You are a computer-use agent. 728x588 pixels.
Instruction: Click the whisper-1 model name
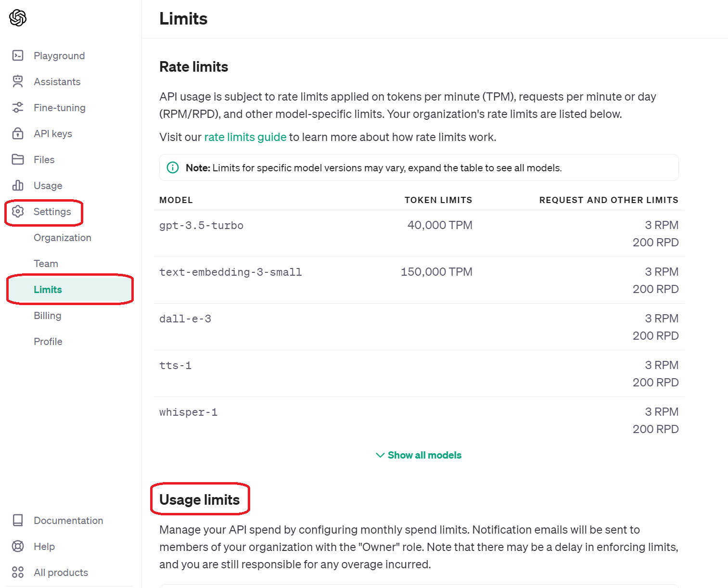click(x=188, y=412)
